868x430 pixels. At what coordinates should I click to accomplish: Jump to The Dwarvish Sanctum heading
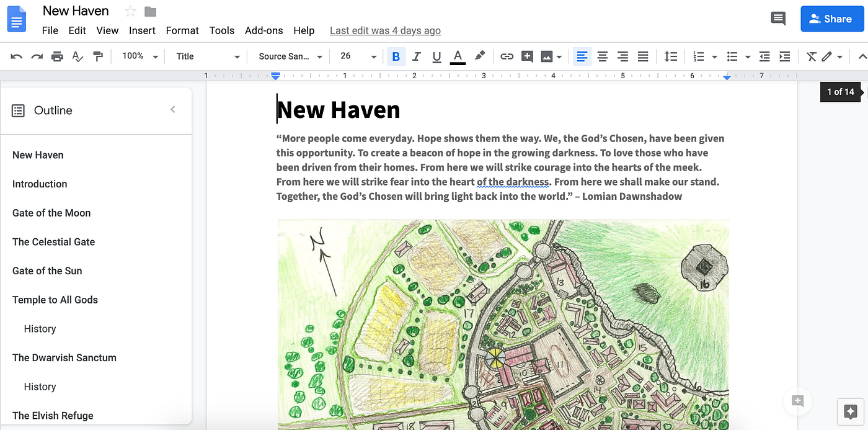point(64,357)
